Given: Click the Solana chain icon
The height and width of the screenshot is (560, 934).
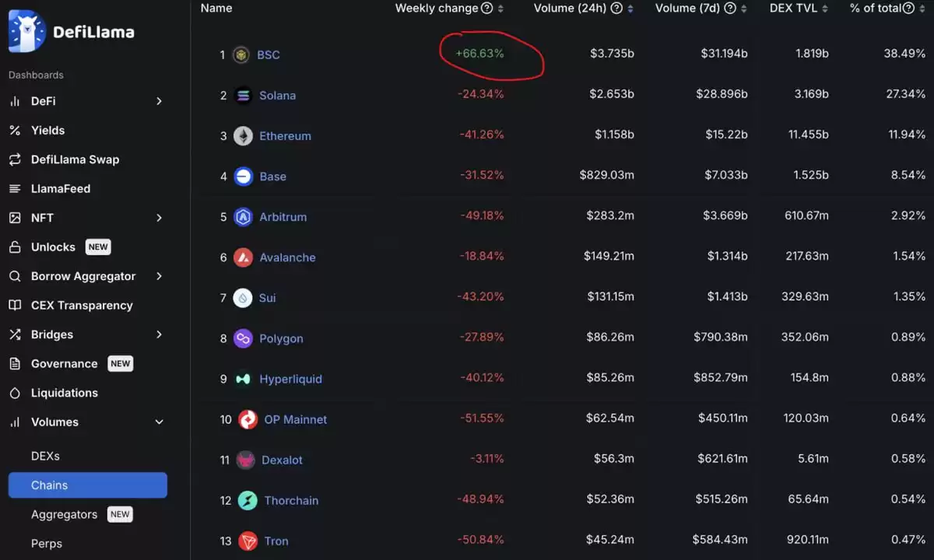Looking at the screenshot, I should (x=243, y=96).
